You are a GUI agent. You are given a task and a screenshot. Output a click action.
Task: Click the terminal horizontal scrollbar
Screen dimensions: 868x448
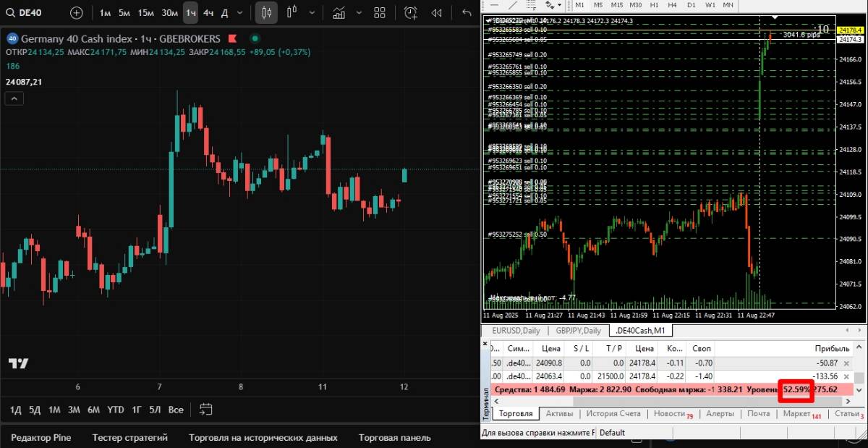[673, 401]
